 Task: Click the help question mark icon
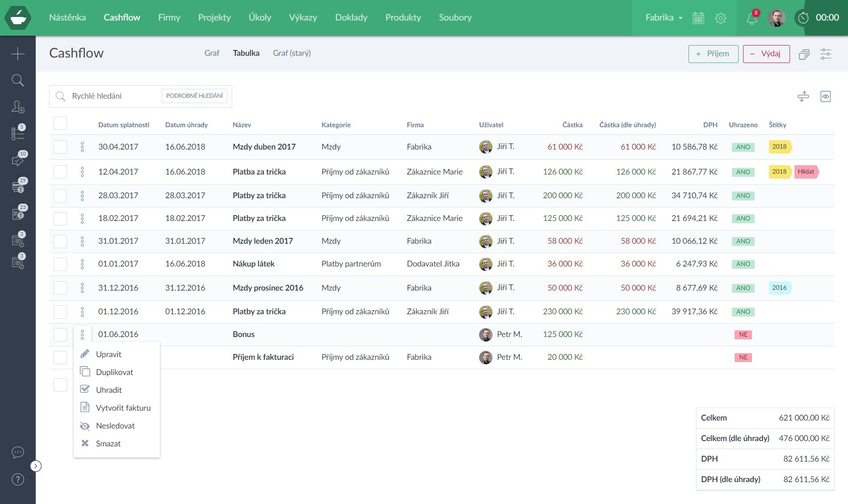coord(17,479)
